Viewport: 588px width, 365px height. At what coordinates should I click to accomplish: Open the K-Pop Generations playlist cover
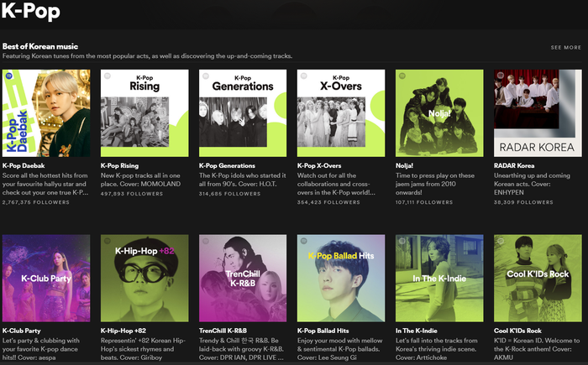click(243, 113)
